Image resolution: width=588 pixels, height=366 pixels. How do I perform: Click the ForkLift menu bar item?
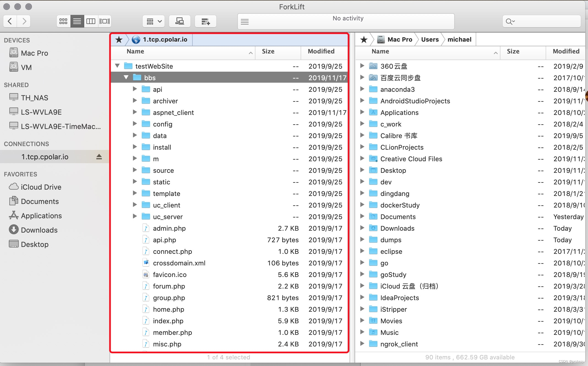(292, 6)
